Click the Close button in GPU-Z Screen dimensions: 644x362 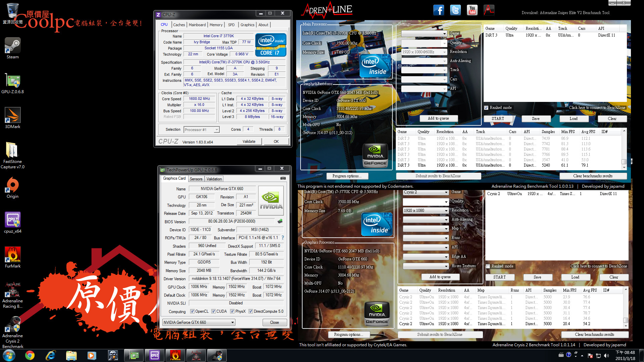274,322
